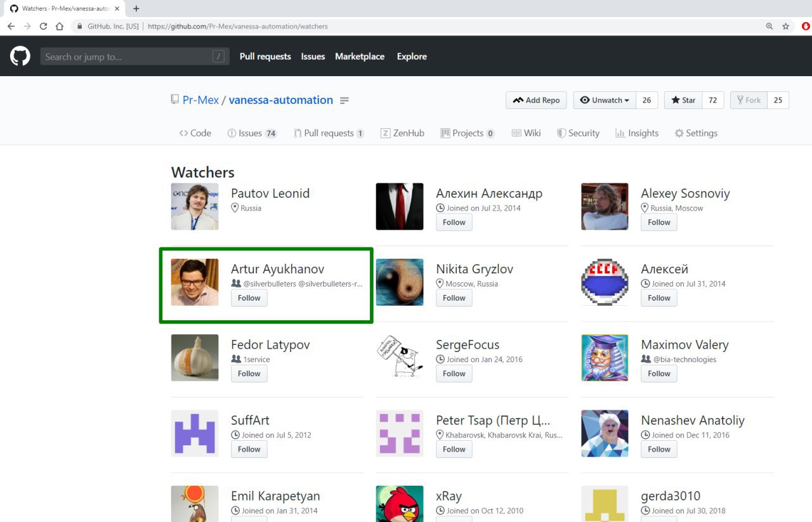Open the browser zoom magnifier icon
Screen dimensions: 812x522
click(x=769, y=27)
